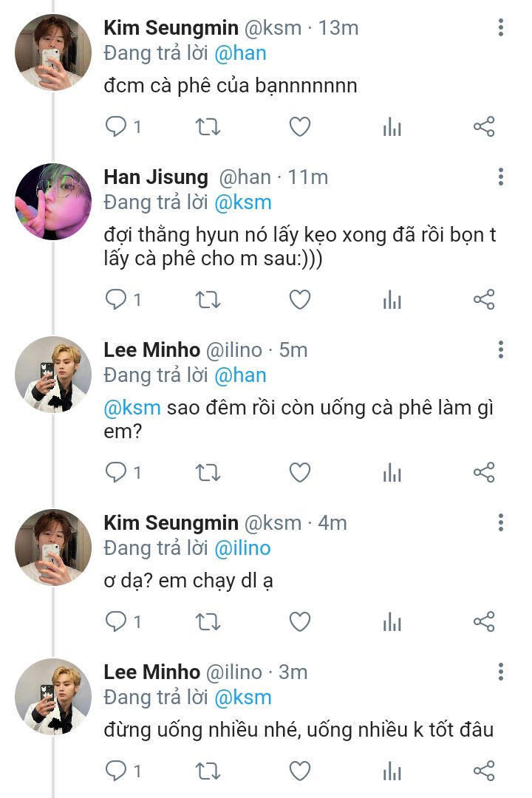View analytics for Lee Minho's 3m tweet
Image resolution: width=532 pixels, height=798 pixels.
pyautogui.click(x=392, y=771)
